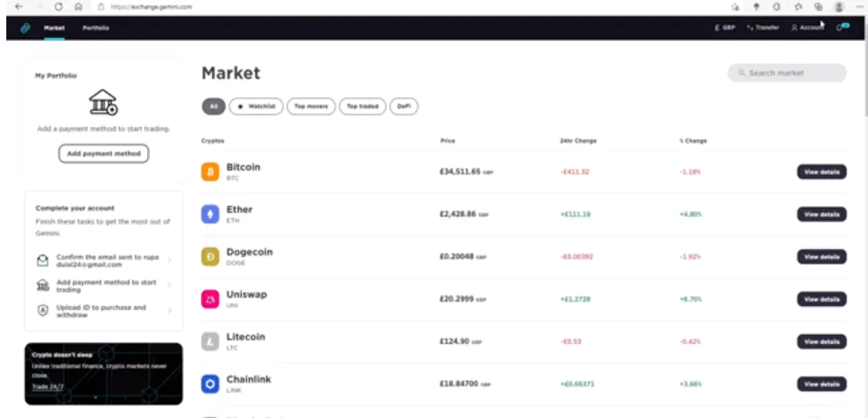The height and width of the screenshot is (418, 868).
Task: Click Add payment method button
Action: click(104, 153)
